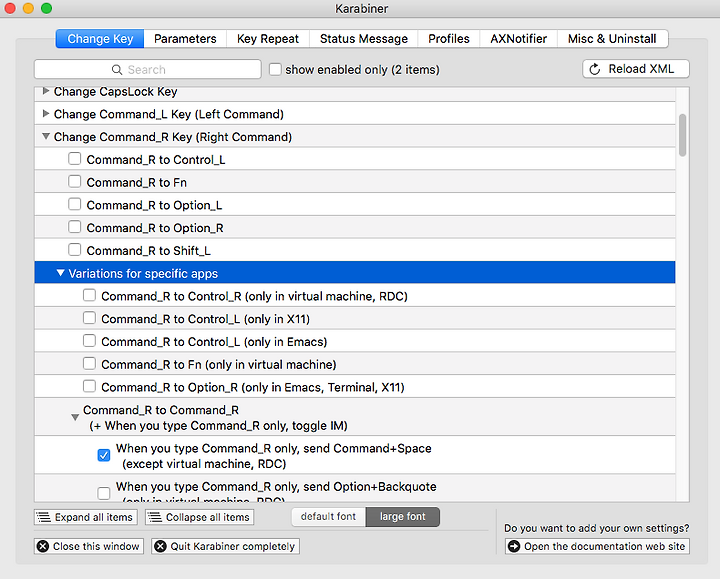Click the Reload XML button
720x579 pixels.
(636, 69)
